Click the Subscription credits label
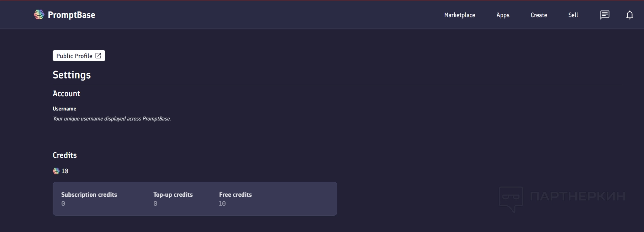Viewport: 644px width, 232px height. [89, 195]
